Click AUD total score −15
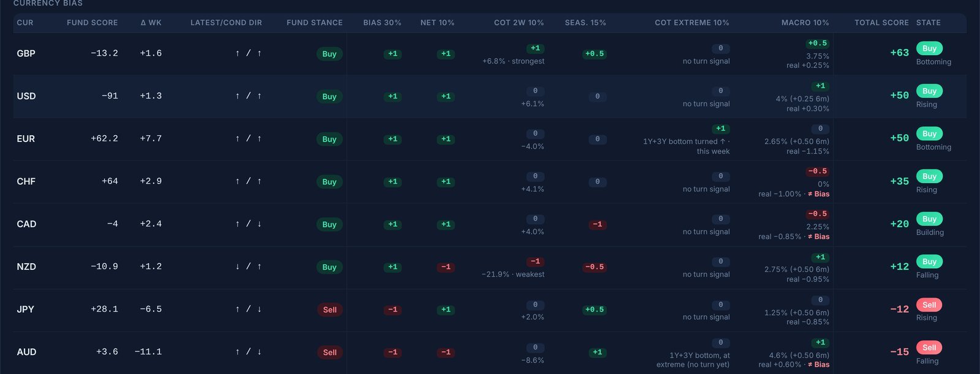 click(x=899, y=352)
